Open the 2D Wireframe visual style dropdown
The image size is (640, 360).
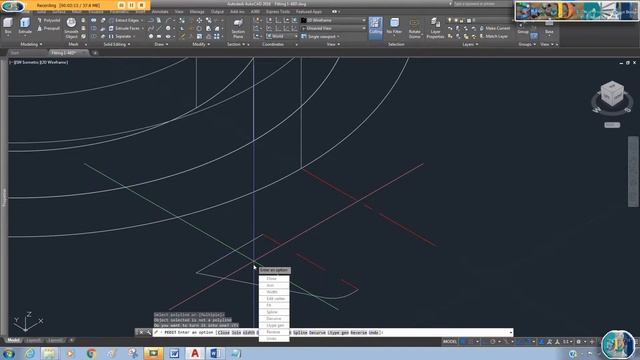click(334, 20)
